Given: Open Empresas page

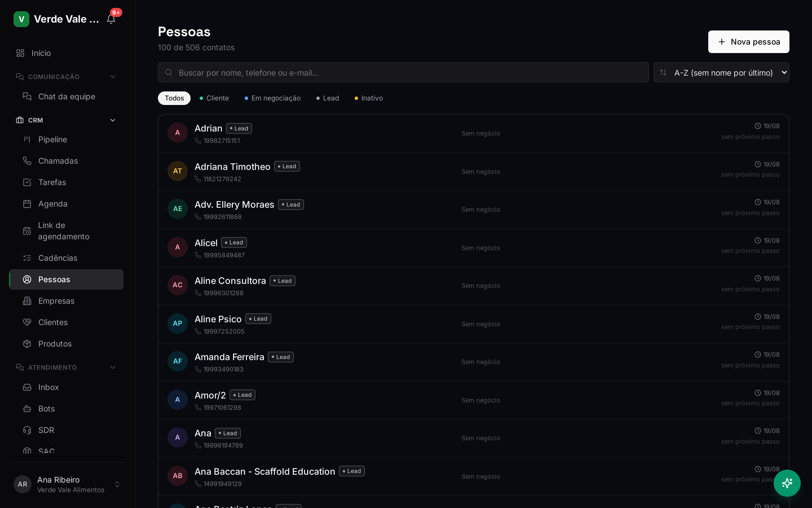Looking at the screenshot, I should coord(67,301).
